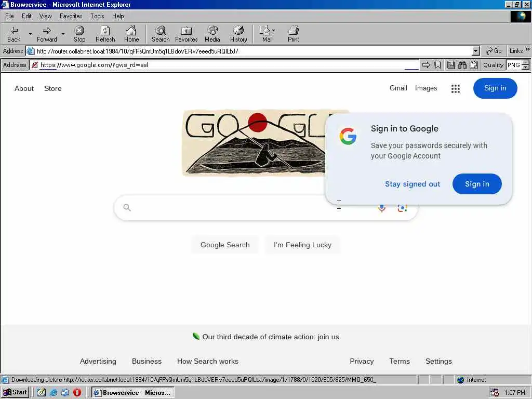Open the Gmail link

[398, 88]
